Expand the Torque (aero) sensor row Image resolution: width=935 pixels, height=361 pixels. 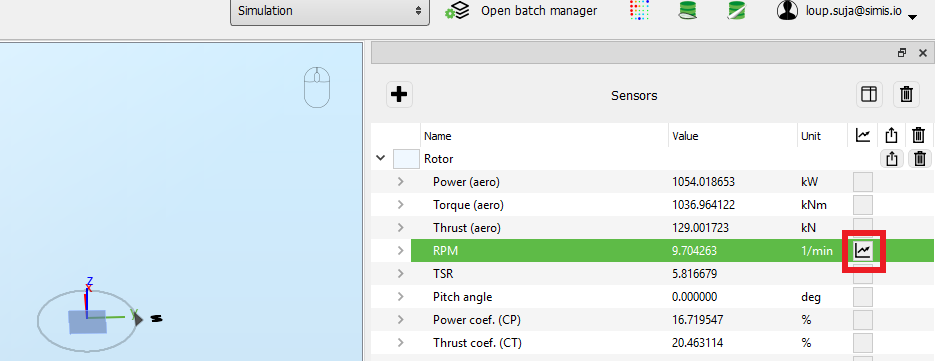[400, 205]
